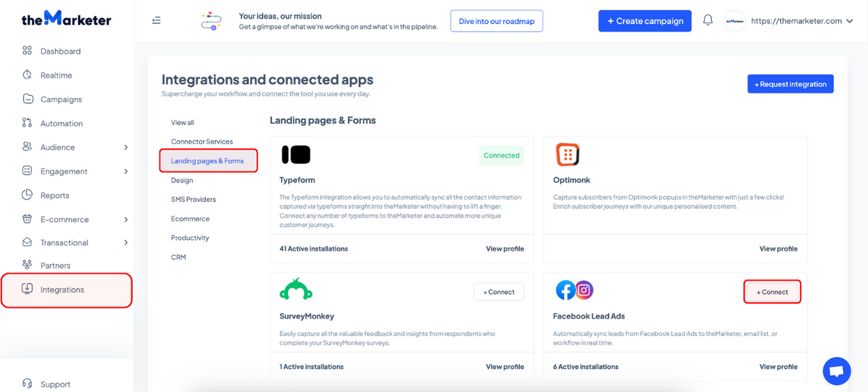Expand the E-commerce submenu chevron

pyautogui.click(x=126, y=220)
